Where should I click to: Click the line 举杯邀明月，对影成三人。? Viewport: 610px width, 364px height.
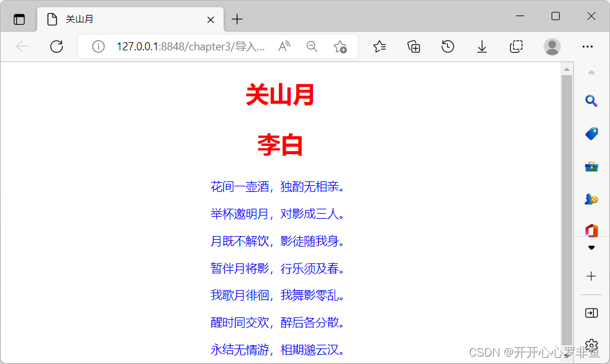click(277, 214)
